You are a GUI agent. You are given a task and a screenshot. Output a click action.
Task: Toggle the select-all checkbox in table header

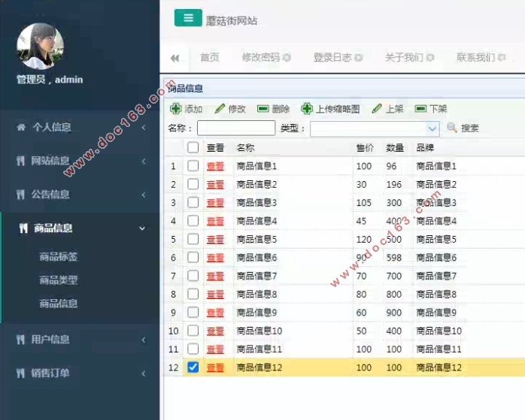[x=193, y=147]
